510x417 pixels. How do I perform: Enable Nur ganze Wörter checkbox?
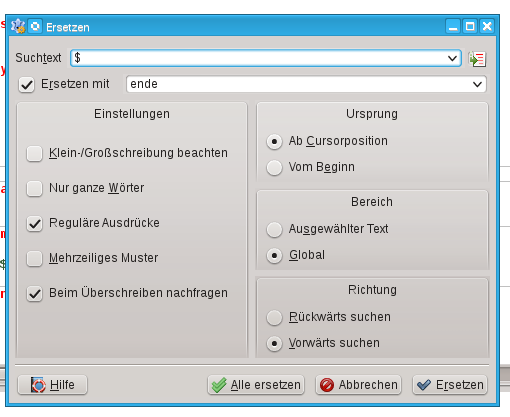(x=34, y=188)
